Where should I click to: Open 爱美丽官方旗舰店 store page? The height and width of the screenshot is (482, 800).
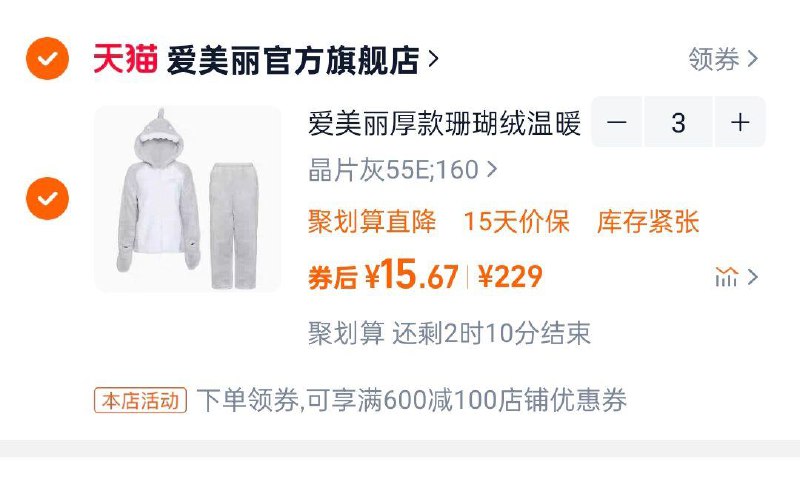[x=293, y=60]
